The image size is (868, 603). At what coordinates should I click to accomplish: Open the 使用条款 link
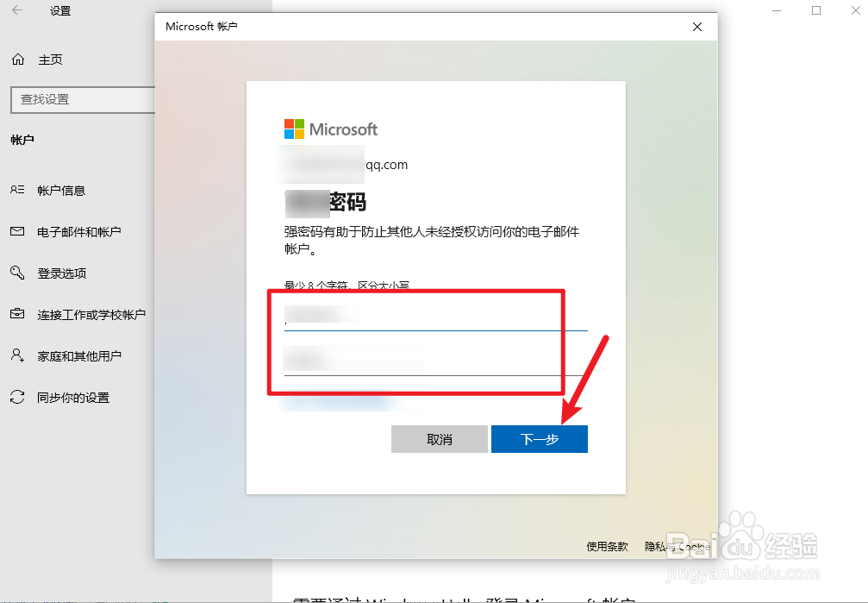click(x=608, y=546)
